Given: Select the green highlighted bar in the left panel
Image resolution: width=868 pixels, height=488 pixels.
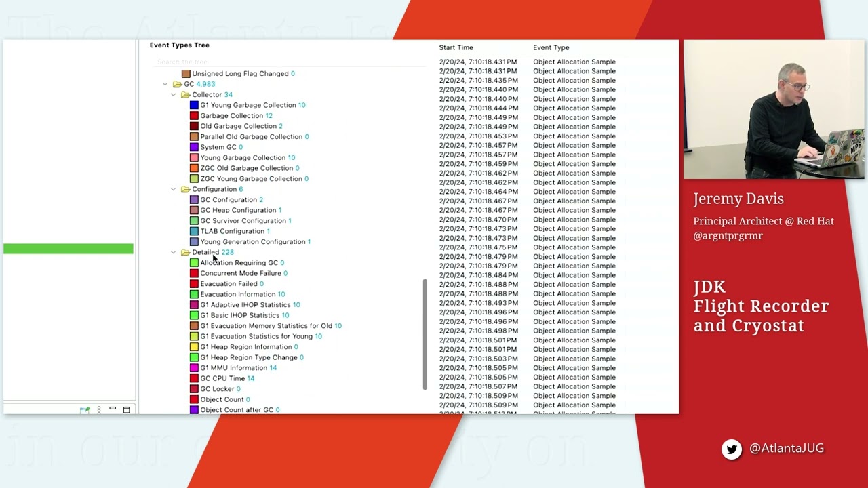Looking at the screenshot, I should pyautogui.click(x=68, y=249).
